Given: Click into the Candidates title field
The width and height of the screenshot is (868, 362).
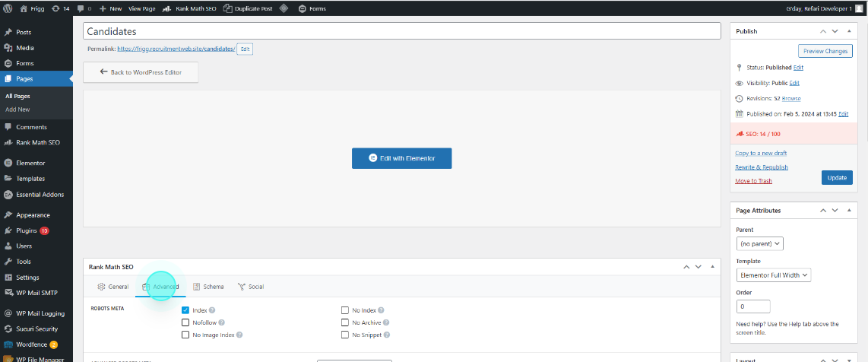Looking at the screenshot, I should pyautogui.click(x=402, y=31).
